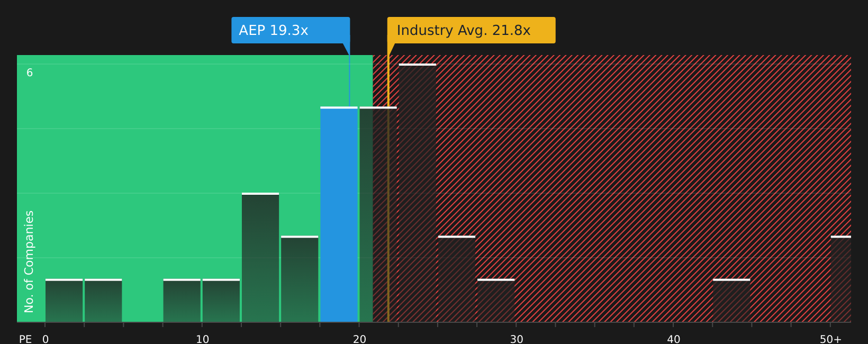Click the '30' PE axis label
The image size is (868, 344).
click(x=517, y=339)
